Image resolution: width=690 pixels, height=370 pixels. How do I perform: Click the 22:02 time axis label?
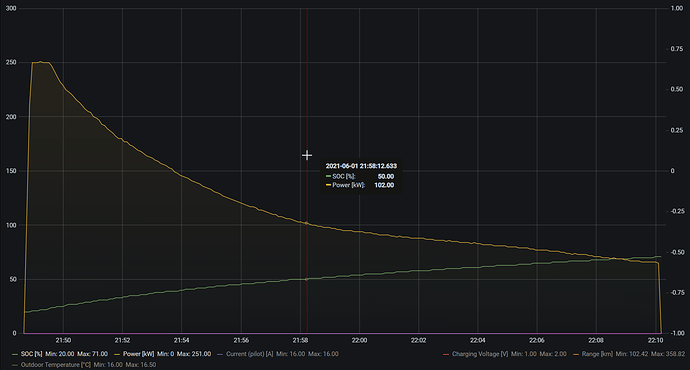click(x=418, y=341)
